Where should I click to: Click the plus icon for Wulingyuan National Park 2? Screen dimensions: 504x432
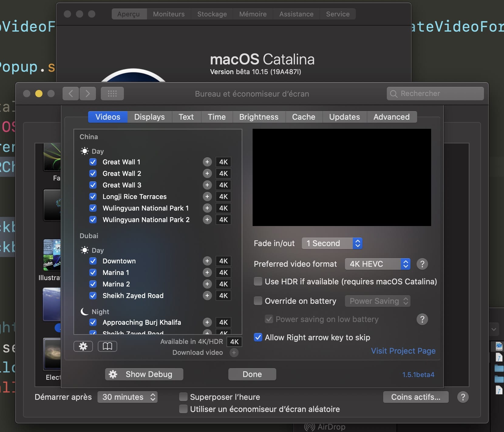click(207, 220)
